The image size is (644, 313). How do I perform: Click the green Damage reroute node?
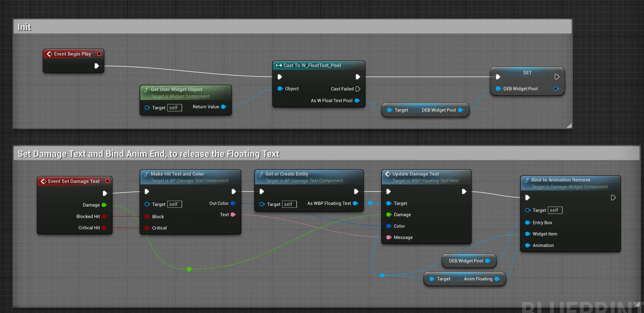pos(189,269)
